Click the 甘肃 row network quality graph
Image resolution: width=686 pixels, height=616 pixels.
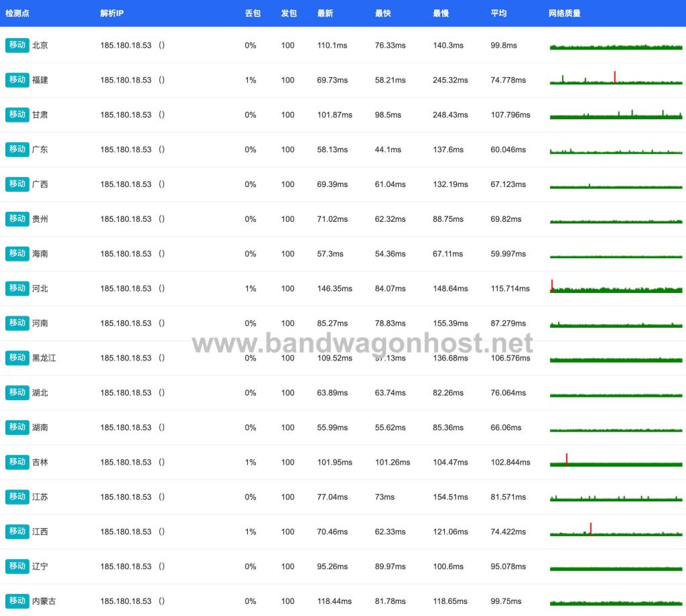point(616,114)
